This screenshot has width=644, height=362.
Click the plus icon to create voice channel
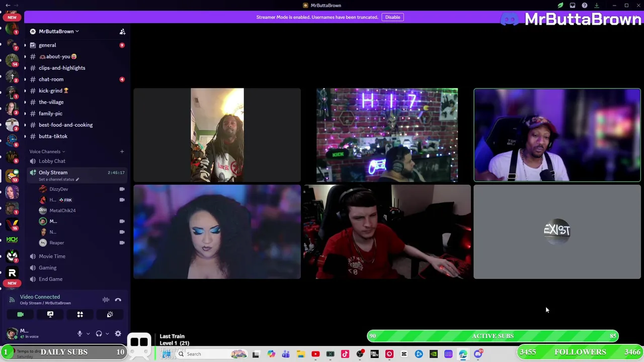122,151
